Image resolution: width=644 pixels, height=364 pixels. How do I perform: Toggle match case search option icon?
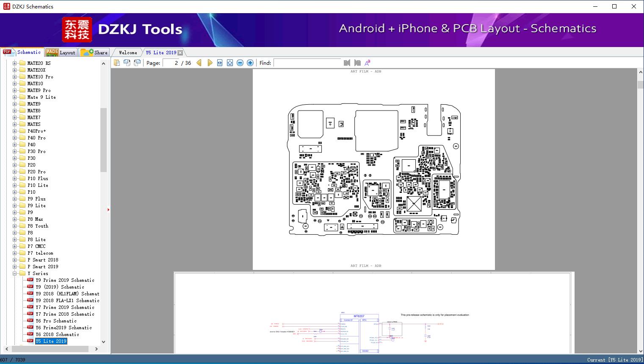pos(368,63)
